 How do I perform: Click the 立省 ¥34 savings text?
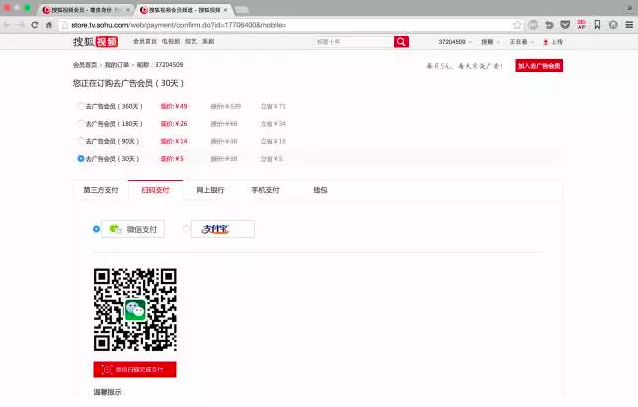pos(273,124)
